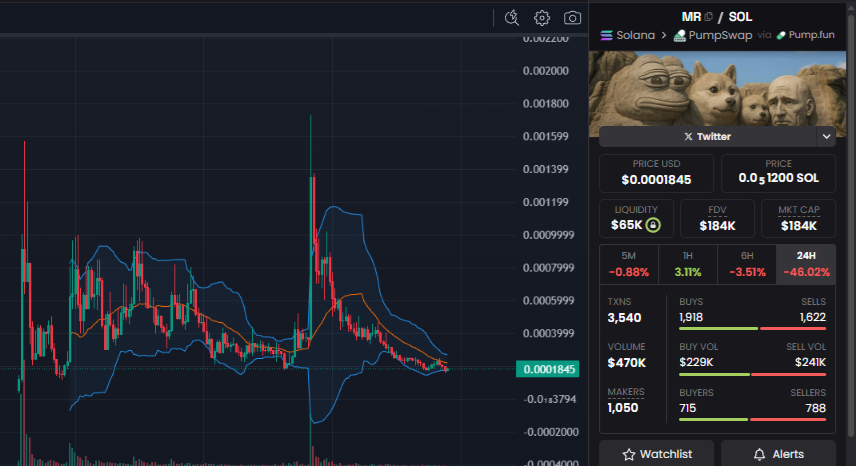Click the SELLS 1,622 value
856x466 pixels.
click(813, 317)
